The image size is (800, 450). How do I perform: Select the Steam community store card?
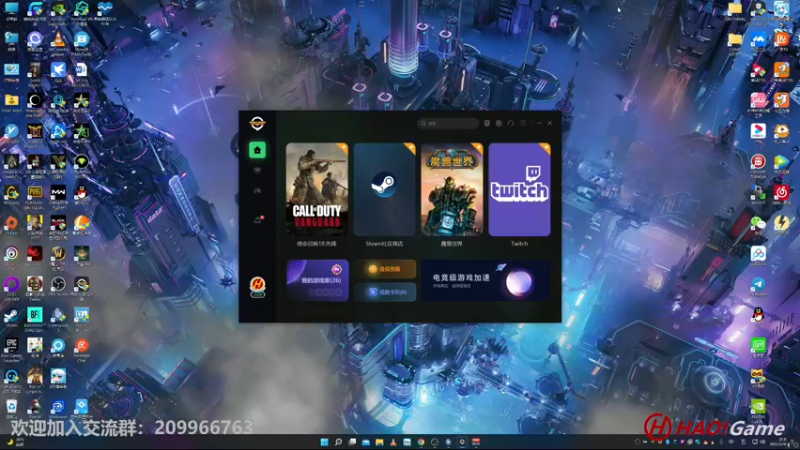coord(384,189)
